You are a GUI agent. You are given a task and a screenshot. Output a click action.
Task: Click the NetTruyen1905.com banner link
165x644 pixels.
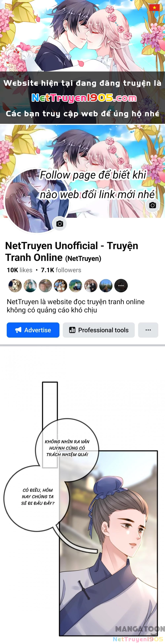[84, 98]
